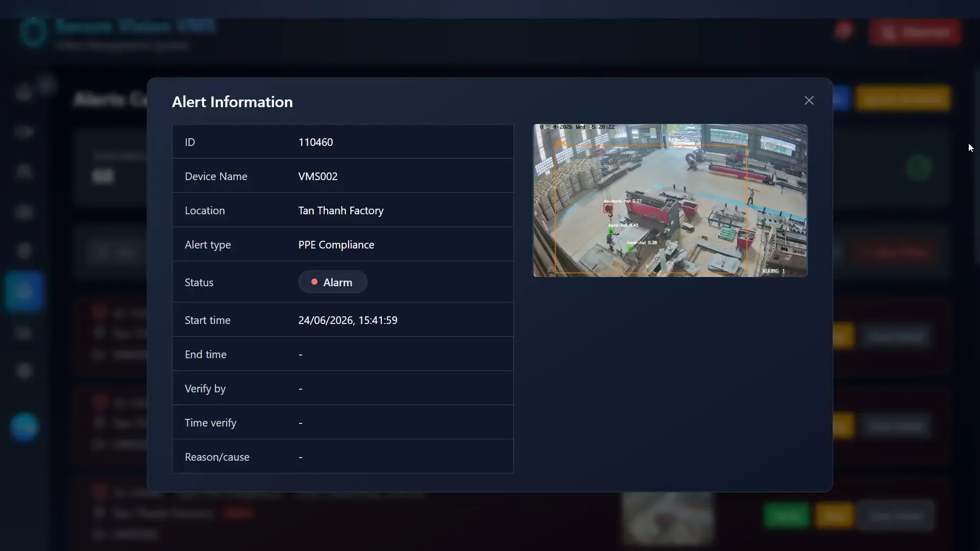Click the Location label
This screenshot has height=551, width=980.
205,211
